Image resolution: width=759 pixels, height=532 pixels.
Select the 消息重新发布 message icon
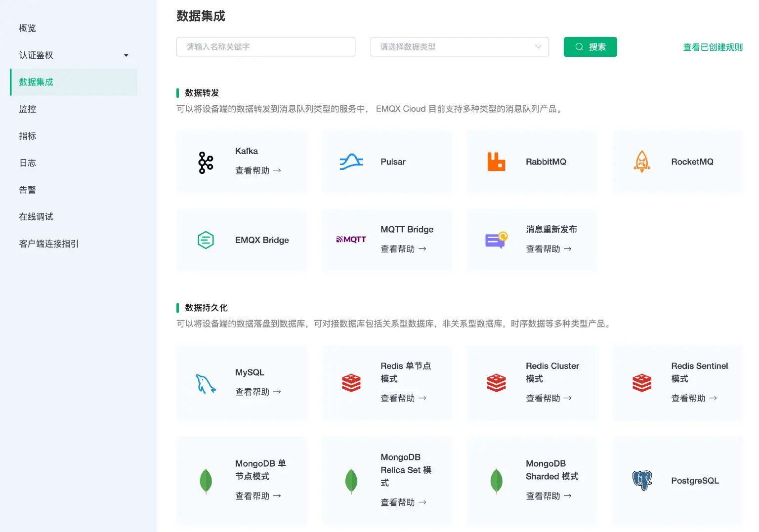tap(496, 240)
